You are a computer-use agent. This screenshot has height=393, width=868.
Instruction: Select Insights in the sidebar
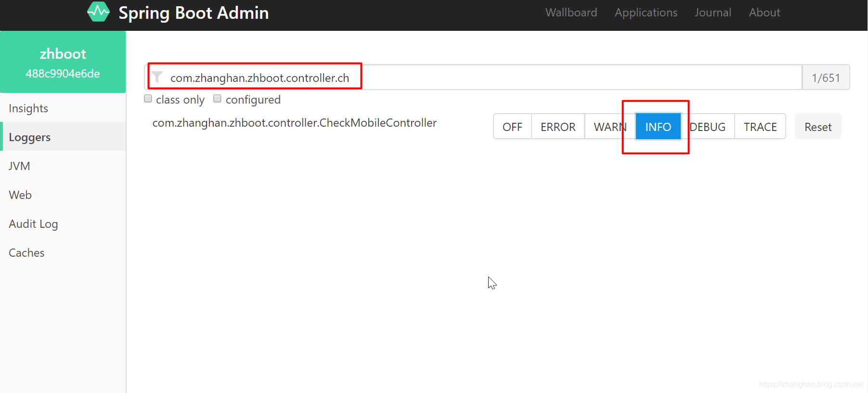pyautogui.click(x=63, y=108)
